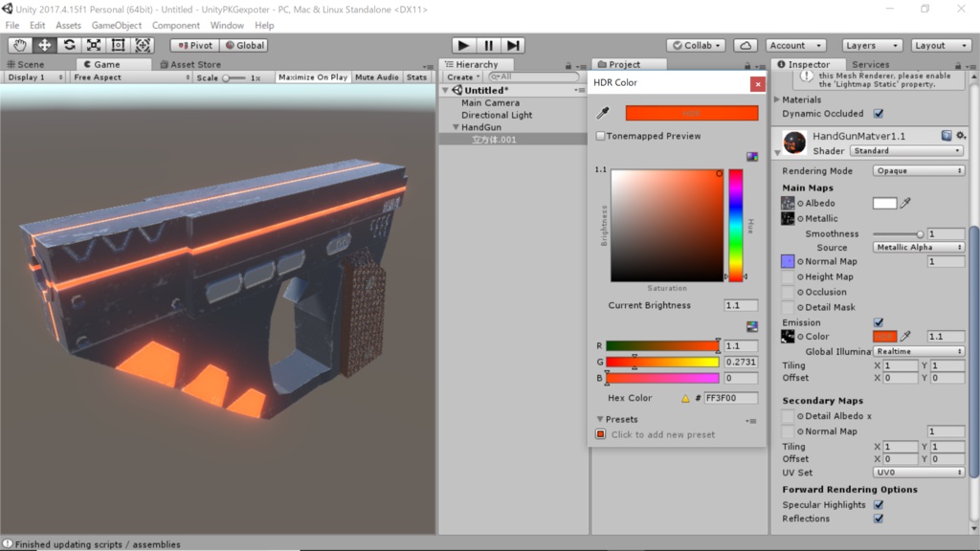Toggle Pivot handle position
980x551 pixels.
[x=195, y=46]
